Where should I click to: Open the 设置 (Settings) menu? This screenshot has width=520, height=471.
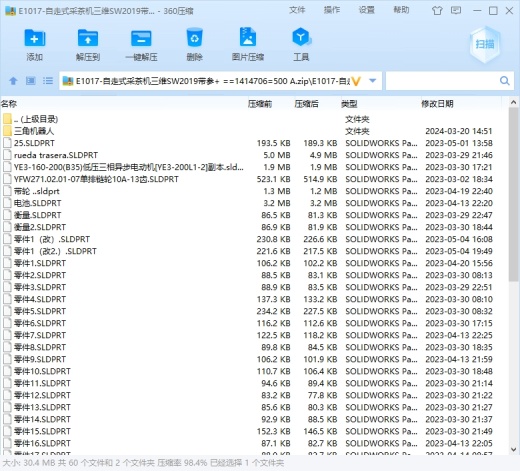367,10
